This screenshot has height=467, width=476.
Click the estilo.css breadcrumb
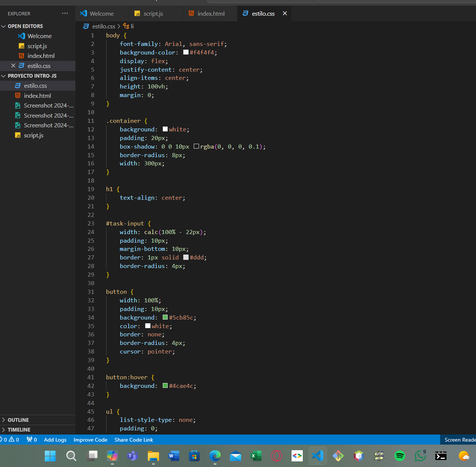(103, 26)
